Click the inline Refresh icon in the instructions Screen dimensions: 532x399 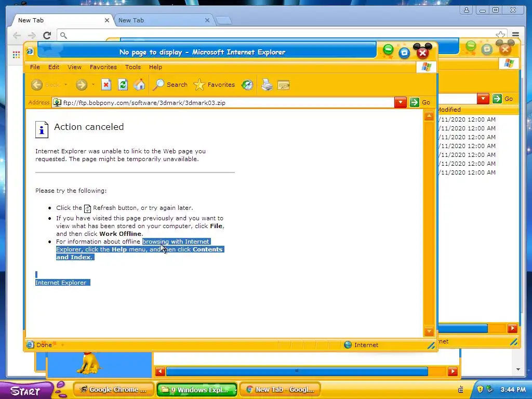pos(87,208)
